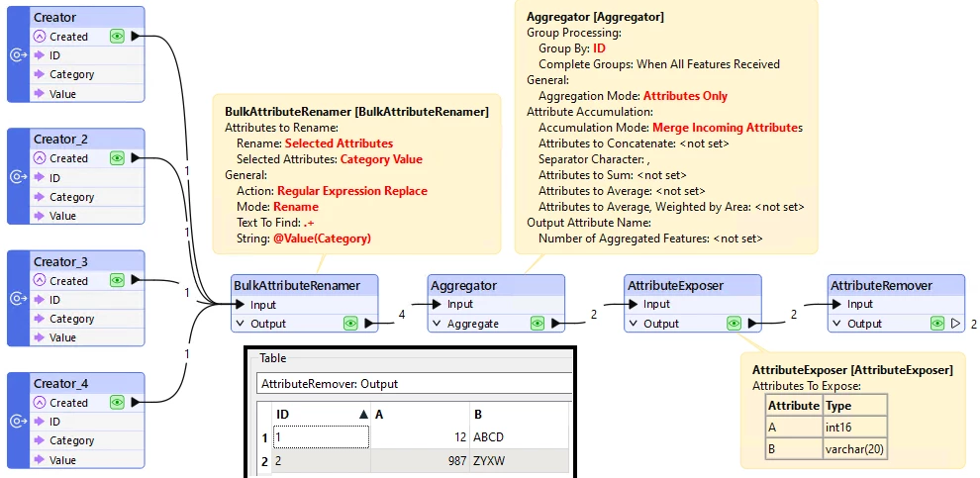This screenshot has height=478, width=980.
Task: Click AttributeExposer Input port arrow
Action: tap(635, 304)
